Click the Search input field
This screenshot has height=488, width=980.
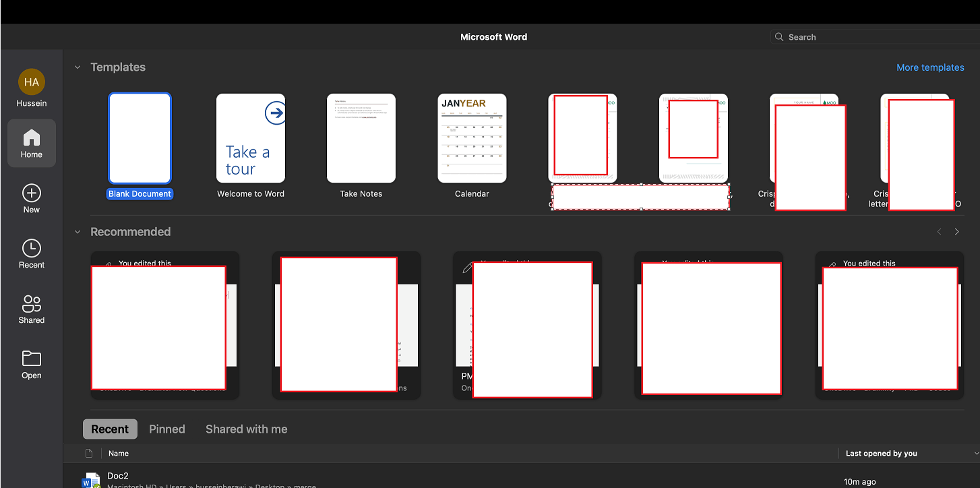[875, 37]
